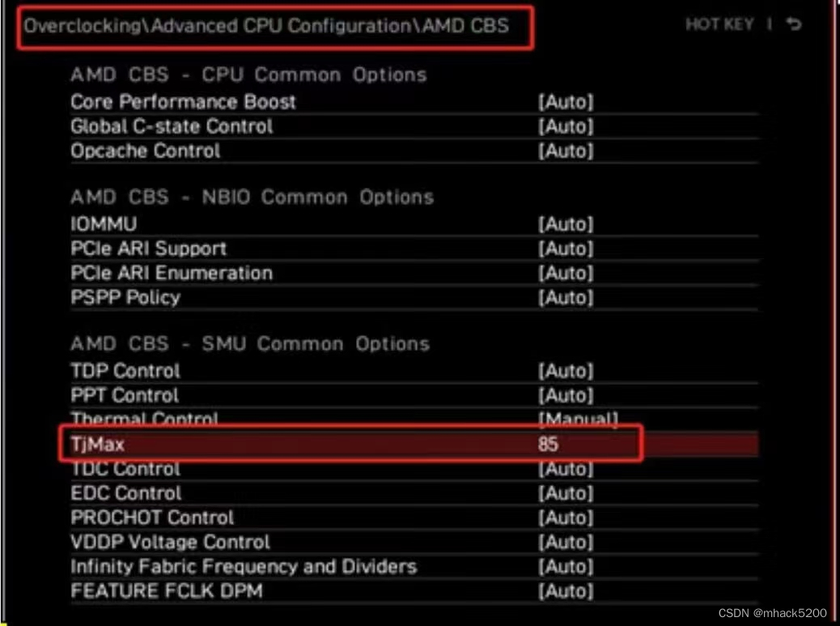Click the AMD CBS - SMU Common Options heading
This screenshot has height=626, width=840.
(250, 343)
